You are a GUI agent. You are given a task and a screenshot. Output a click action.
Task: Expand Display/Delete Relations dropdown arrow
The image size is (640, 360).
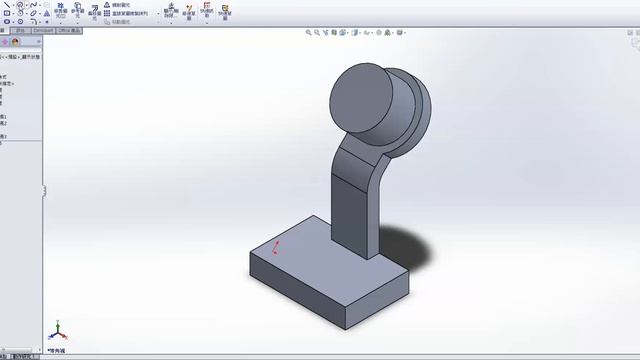[x=171, y=23]
